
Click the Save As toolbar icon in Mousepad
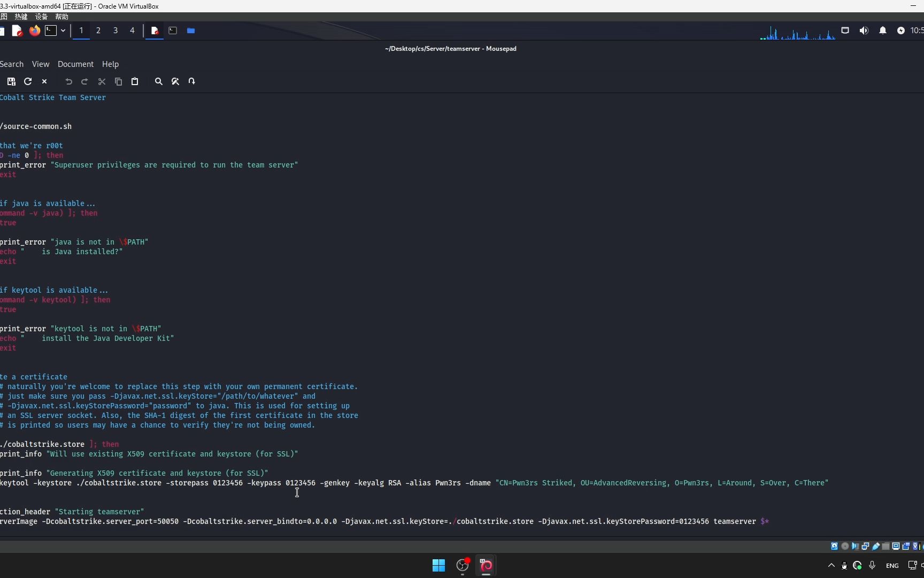(x=11, y=81)
